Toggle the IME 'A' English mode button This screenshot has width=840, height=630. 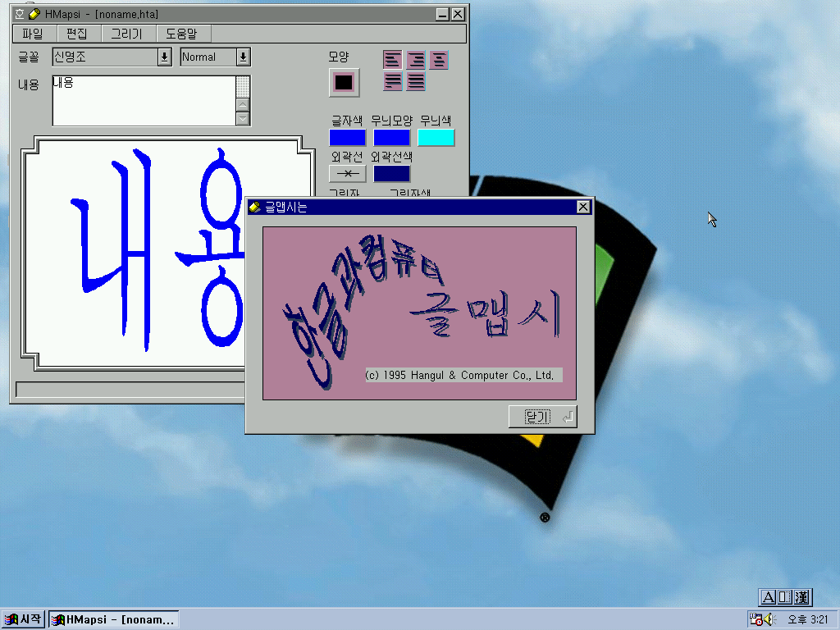(x=768, y=597)
